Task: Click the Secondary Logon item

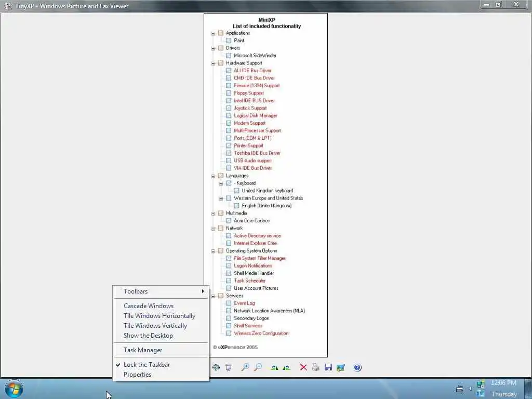Action: [x=251, y=318]
